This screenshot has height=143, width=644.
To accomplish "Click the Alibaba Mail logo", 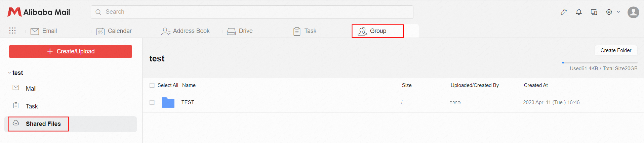I will [39, 12].
